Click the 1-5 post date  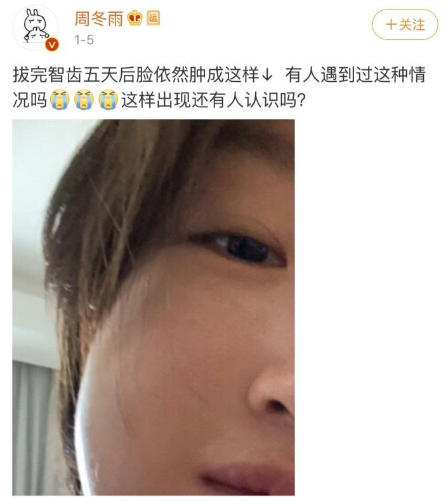tap(84, 40)
